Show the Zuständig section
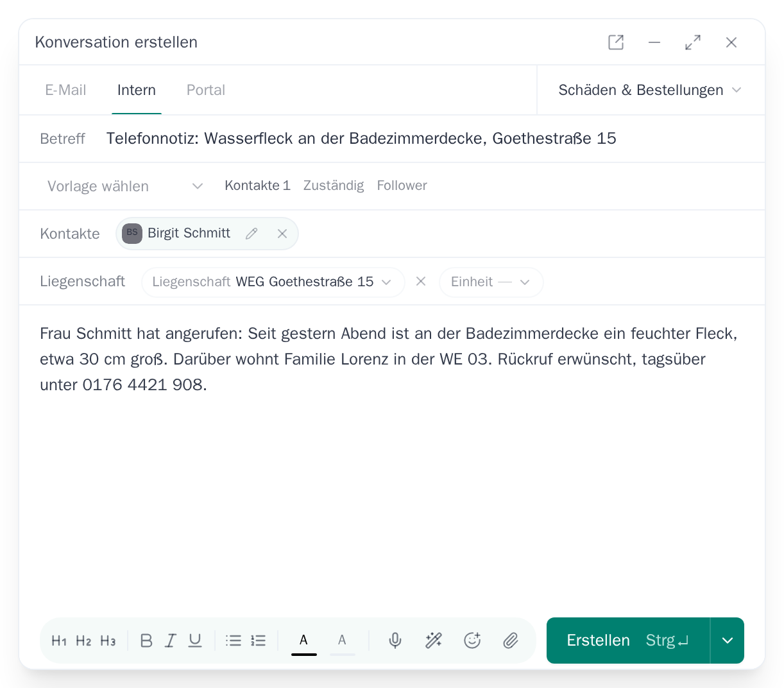Image resolution: width=784 pixels, height=688 pixels. pyautogui.click(x=334, y=185)
